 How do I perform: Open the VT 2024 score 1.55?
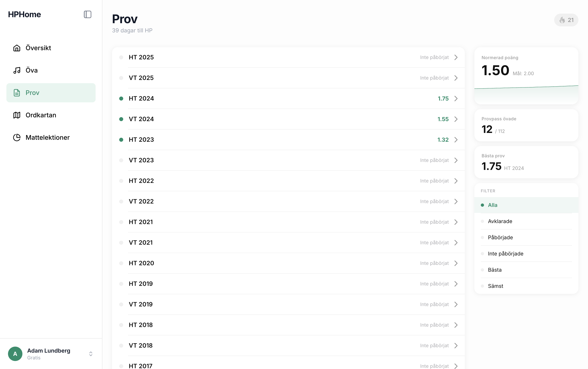[x=443, y=119]
